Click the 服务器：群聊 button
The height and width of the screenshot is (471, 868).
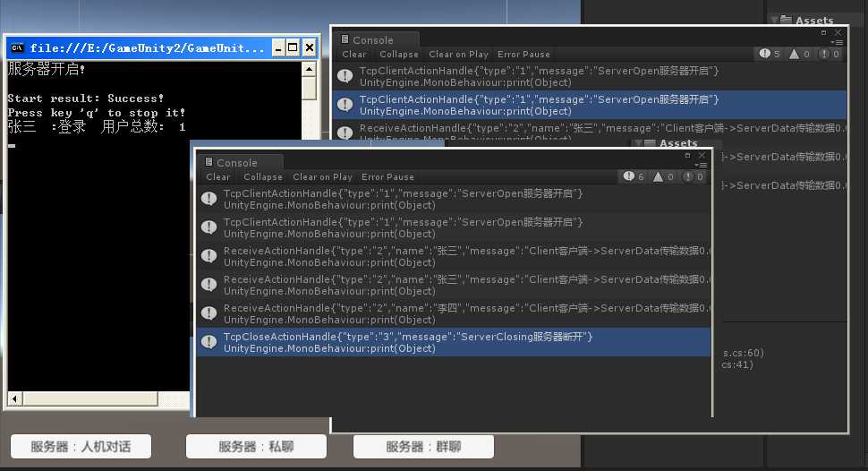[423, 447]
